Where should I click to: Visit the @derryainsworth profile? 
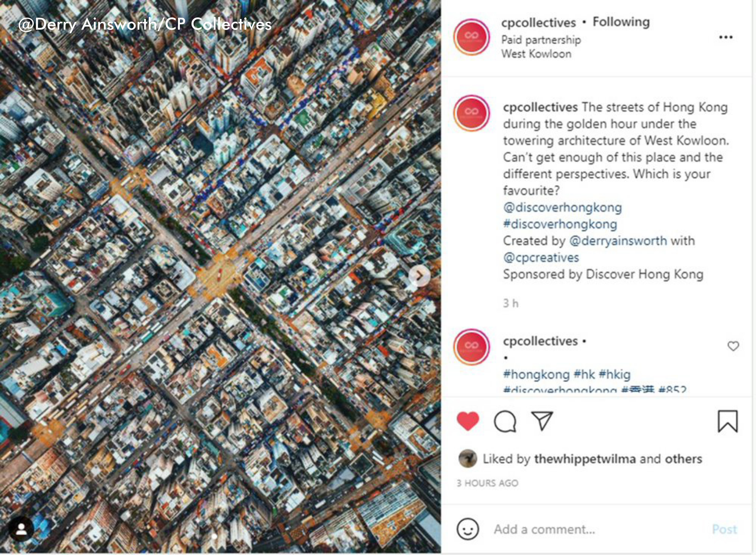[618, 241]
